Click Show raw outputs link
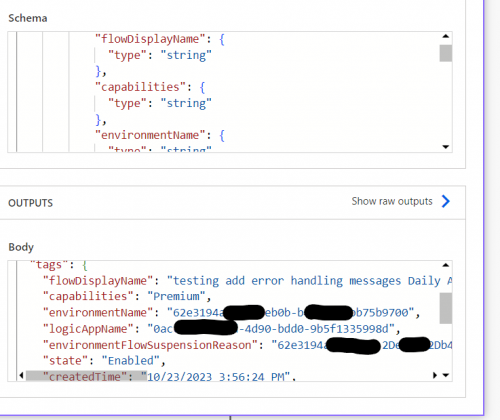The width and height of the screenshot is (500, 420). coord(392,201)
